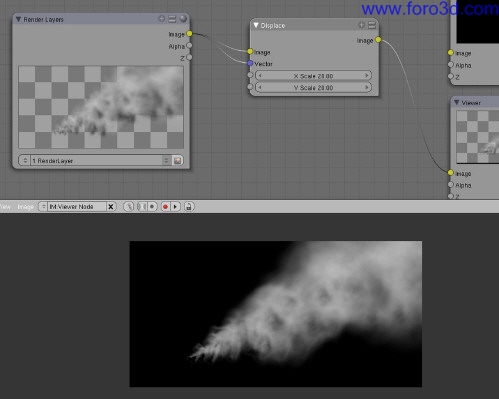Viewport: 499px width, 399px height.
Task: Click the 'Viewer' node title
Action: pyautogui.click(x=471, y=103)
